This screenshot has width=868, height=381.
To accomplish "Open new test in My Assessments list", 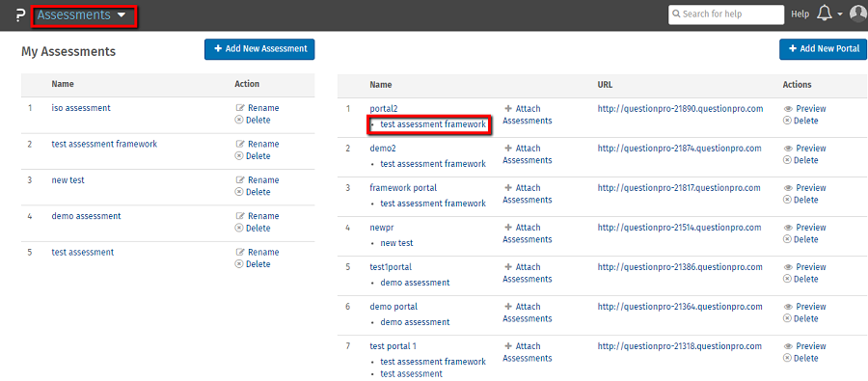I will [x=68, y=180].
